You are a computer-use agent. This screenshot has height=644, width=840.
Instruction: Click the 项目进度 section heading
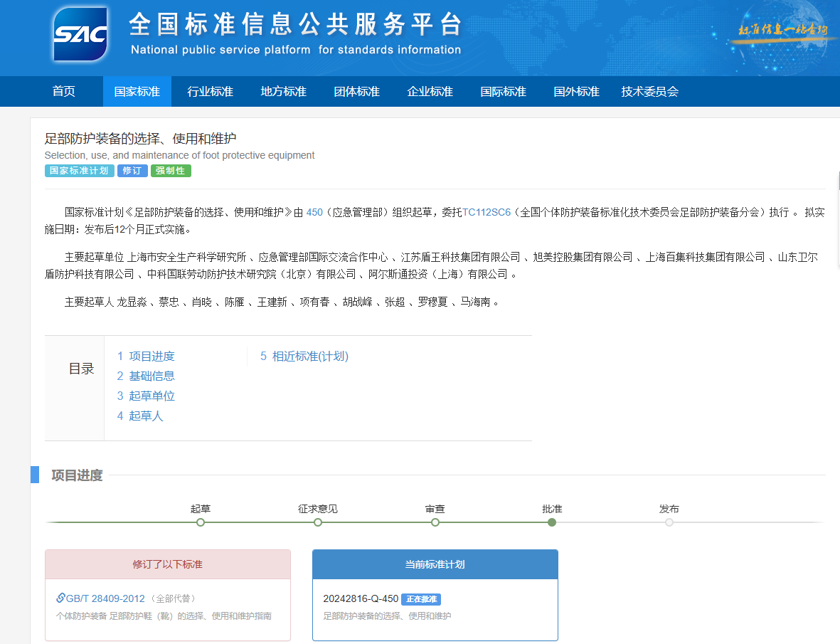pyautogui.click(x=77, y=475)
